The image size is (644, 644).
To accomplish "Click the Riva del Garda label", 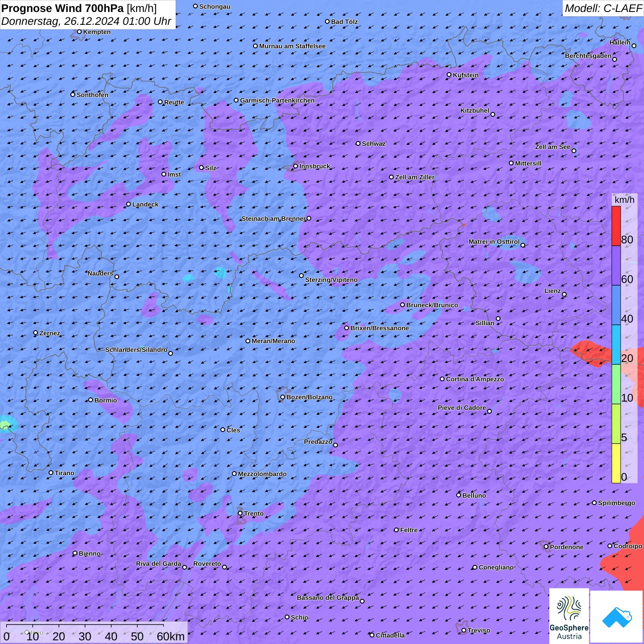I will 158,563.
